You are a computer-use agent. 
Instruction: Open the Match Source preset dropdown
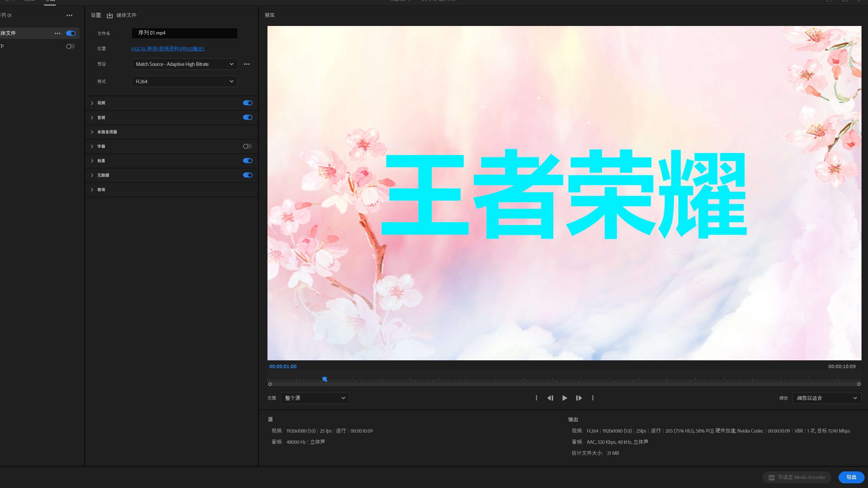pos(184,64)
